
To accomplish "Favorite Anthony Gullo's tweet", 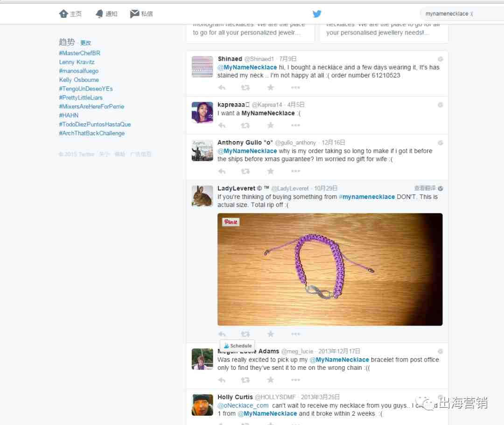I will pos(271,171).
